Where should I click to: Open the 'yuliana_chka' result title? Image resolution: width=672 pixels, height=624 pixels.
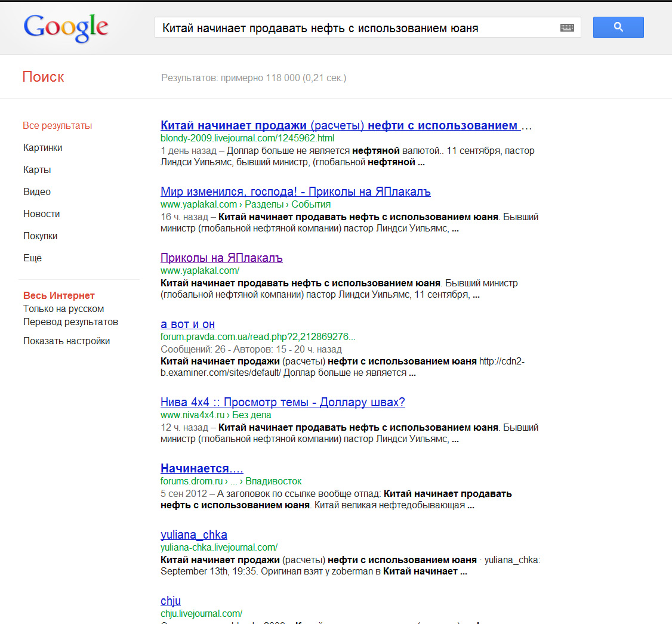[x=194, y=535]
